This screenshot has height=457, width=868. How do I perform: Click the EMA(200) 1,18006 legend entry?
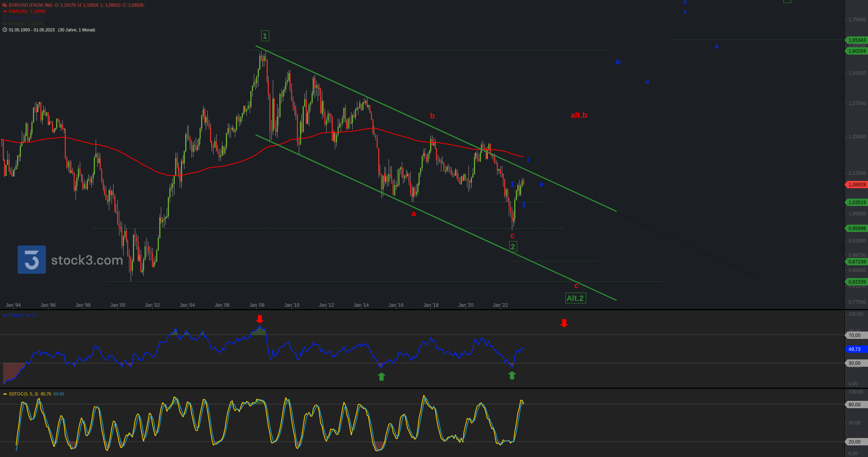[x=27, y=12]
